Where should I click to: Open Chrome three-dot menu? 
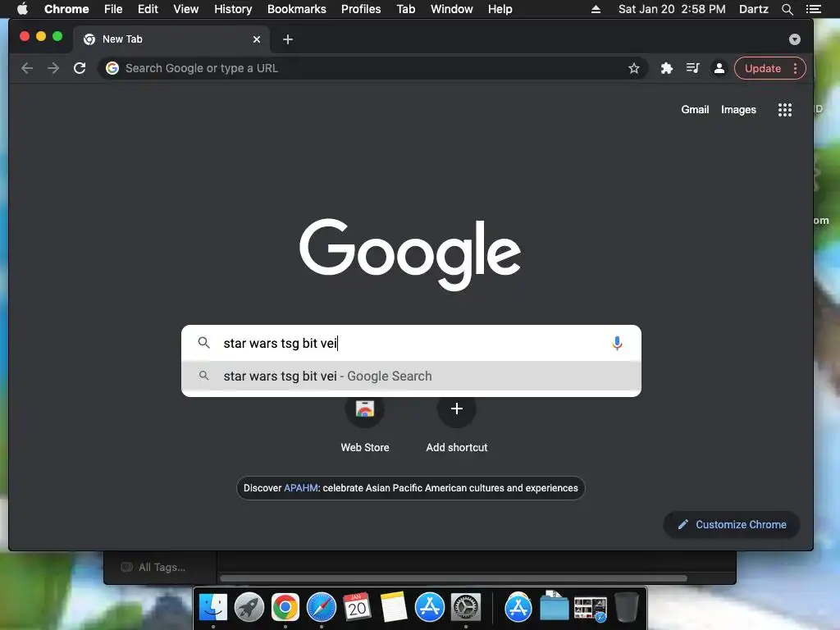[x=796, y=68]
